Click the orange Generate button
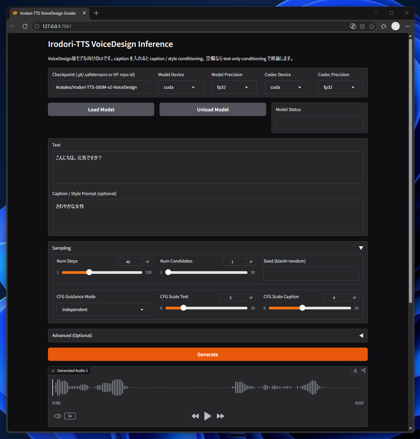The image size is (420, 439). [208, 354]
